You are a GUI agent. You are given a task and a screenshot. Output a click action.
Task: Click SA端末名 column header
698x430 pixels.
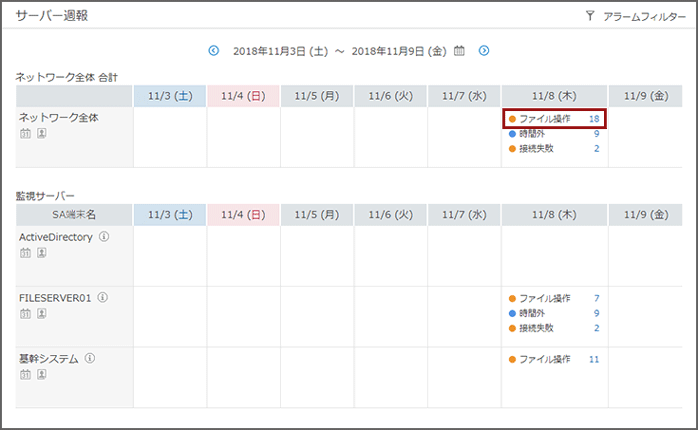[75, 215]
